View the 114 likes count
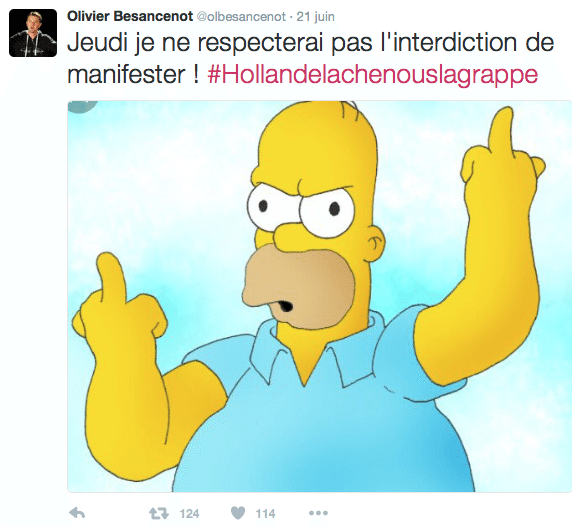The image size is (572, 526). point(265,514)
